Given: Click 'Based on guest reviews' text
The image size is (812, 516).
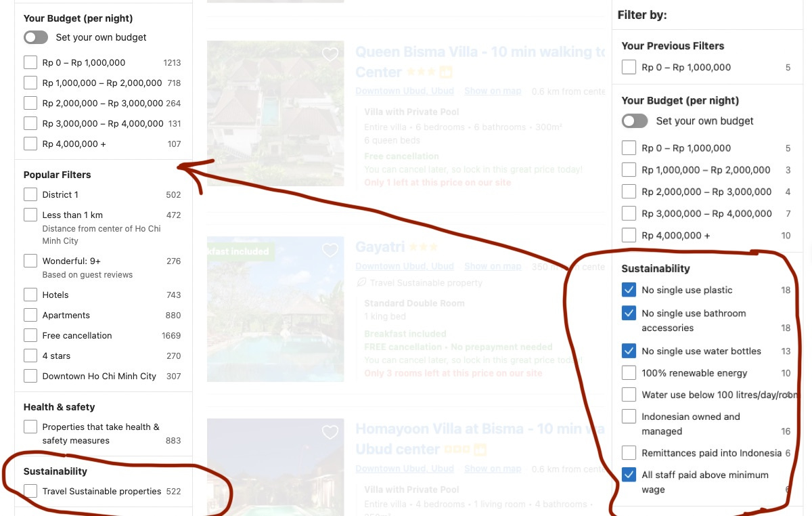Looking at the screenshot, I should [x=87, y=275].
